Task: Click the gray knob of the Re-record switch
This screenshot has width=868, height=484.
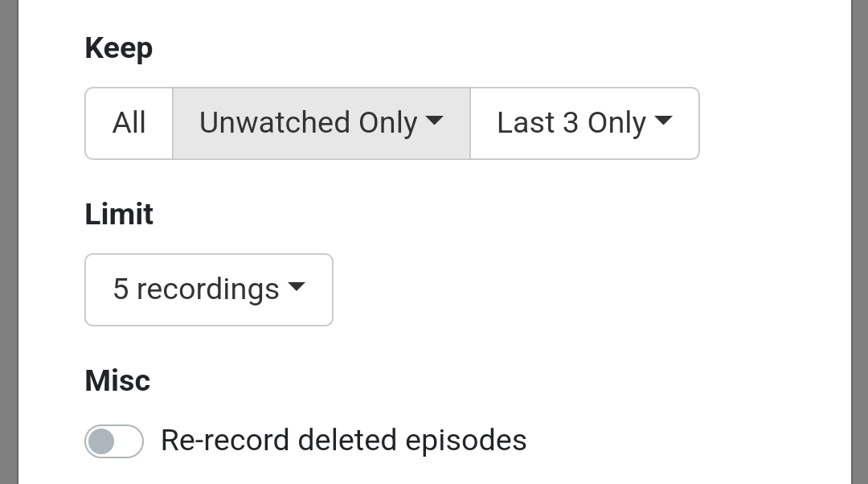Action: coord(101,441)
